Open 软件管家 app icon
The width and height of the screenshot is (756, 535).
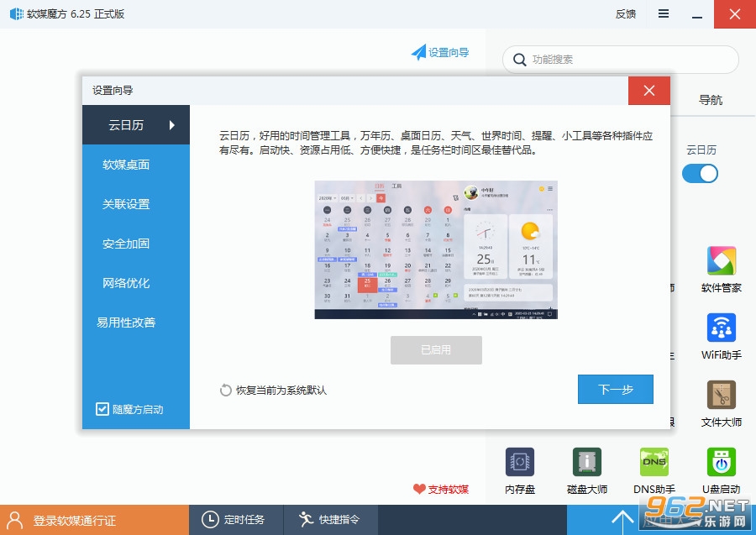point(722,260)
